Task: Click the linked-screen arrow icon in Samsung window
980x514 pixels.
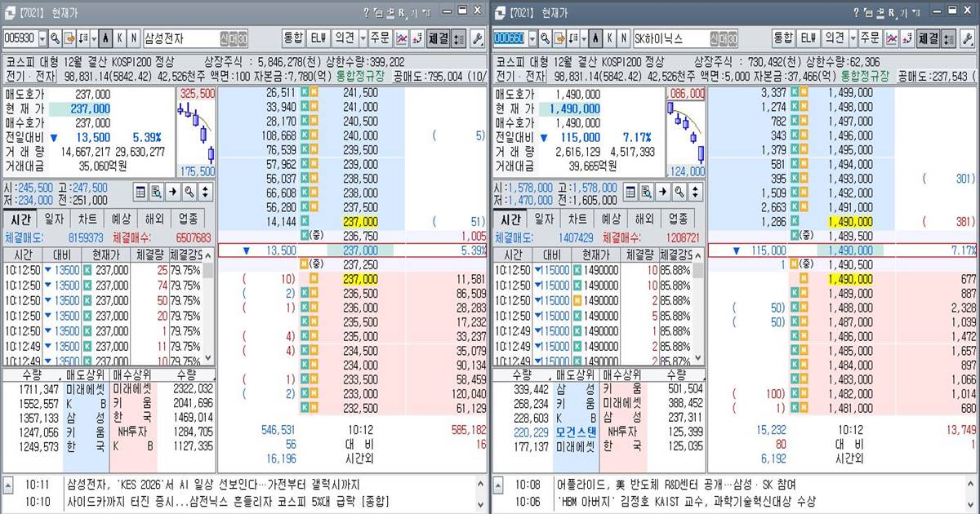Action: pos(70,38)
